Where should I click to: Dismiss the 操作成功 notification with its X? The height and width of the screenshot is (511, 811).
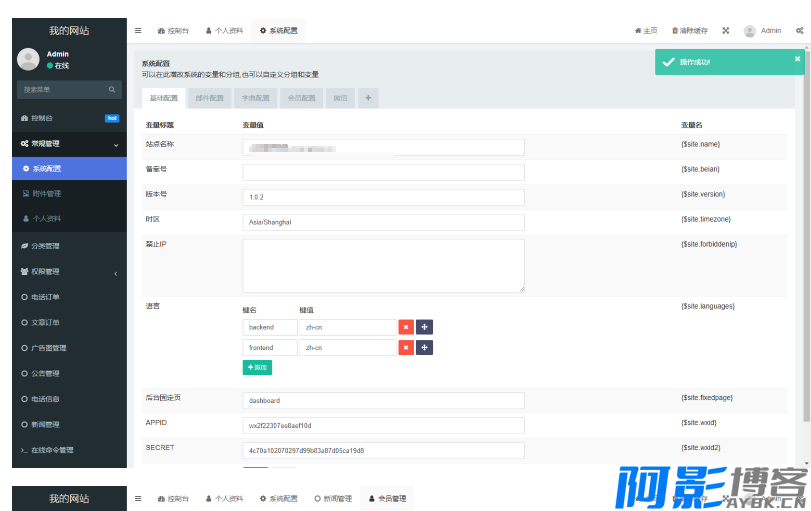(x=797, y=59)
